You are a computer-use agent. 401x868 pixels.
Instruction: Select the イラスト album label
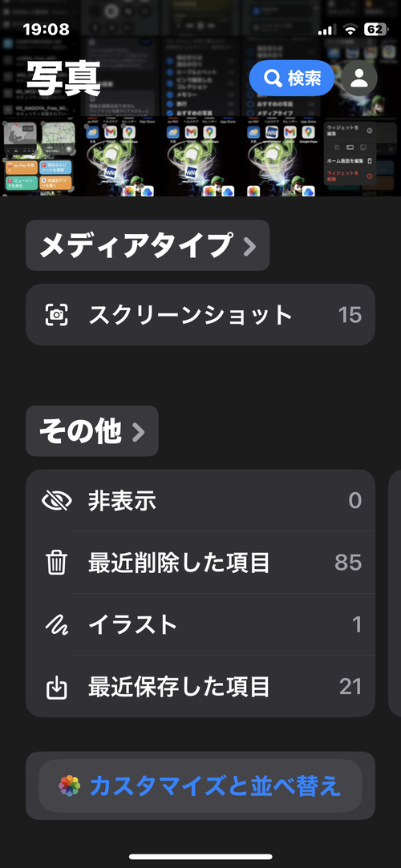pyautogui.click(x=133, y=625)
